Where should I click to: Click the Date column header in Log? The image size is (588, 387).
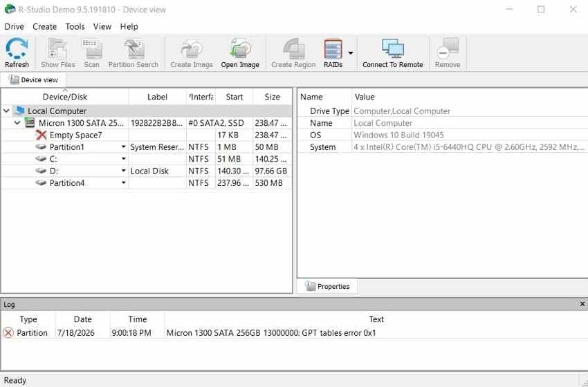[x=83, y=319]
